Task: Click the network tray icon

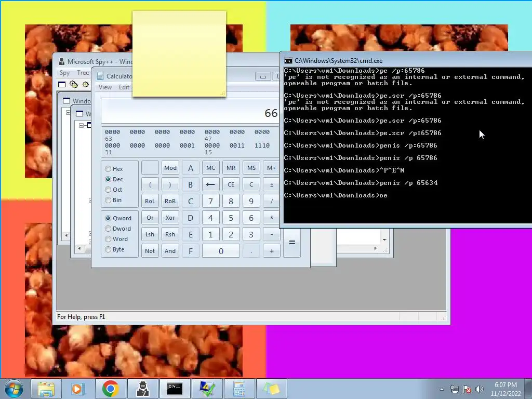Action: 454,389
